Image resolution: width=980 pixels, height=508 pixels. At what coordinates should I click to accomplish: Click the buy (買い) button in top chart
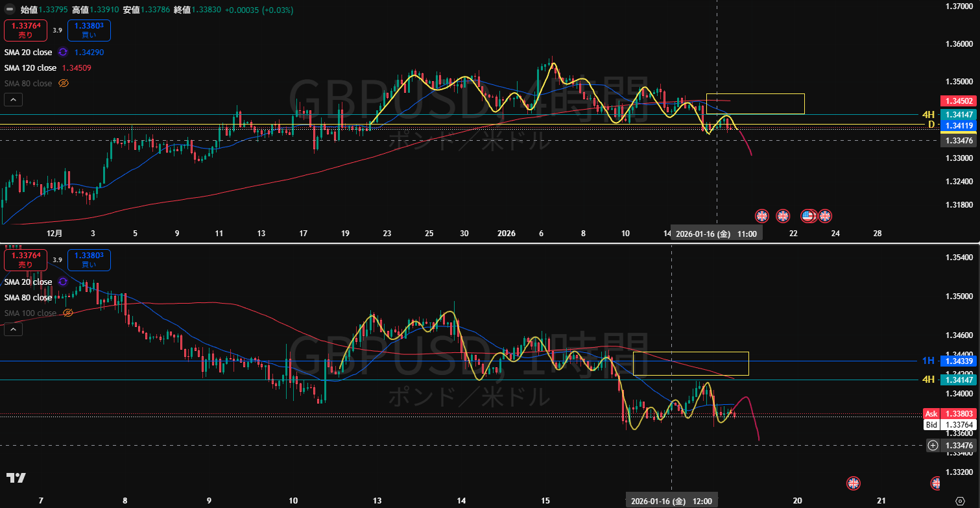tap(89, 30)
